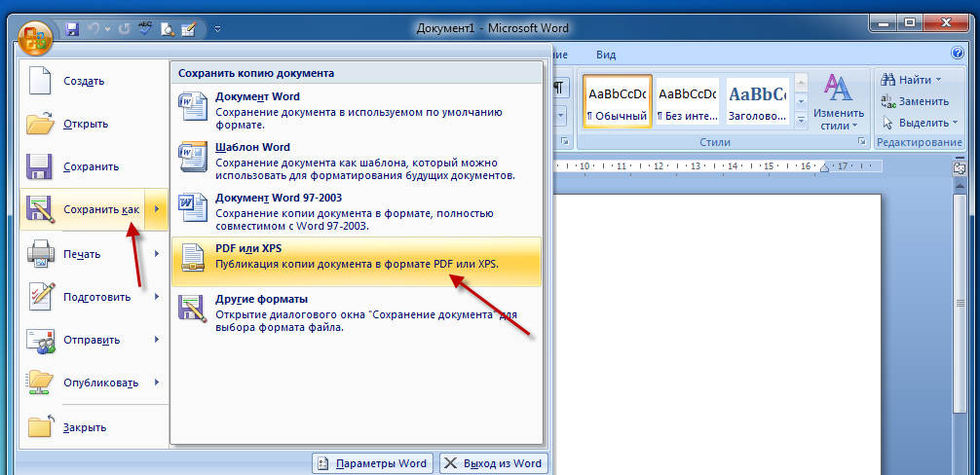Switch to the Вид ribbon tab
Image resolution: width=980 pixels, height=475 pixels.
[x=606, y=55]
